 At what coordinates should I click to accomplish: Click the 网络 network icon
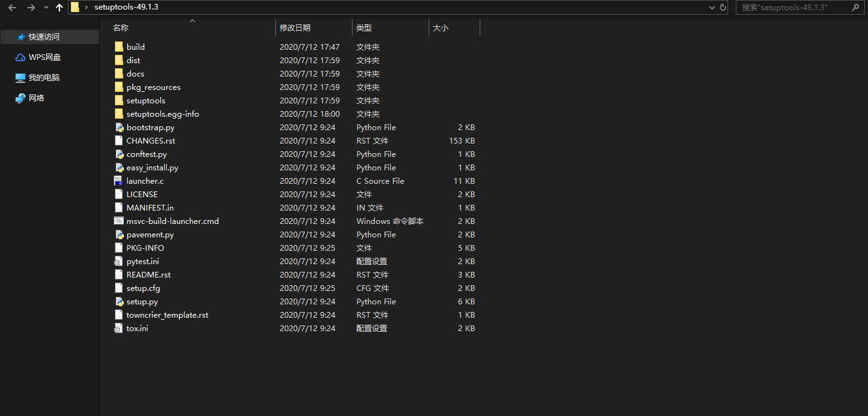pos(20,98)
